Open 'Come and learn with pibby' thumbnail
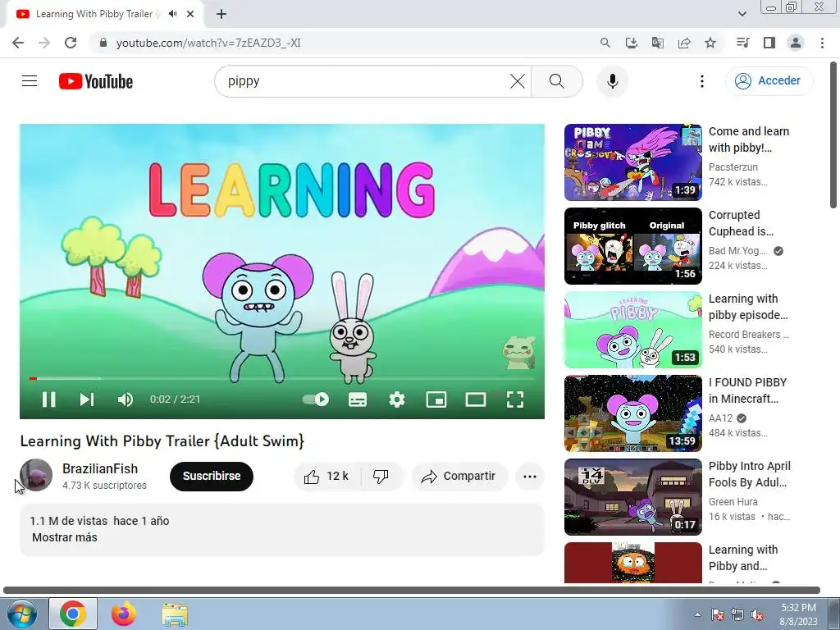840x630 pixels. tap(632, 162)
